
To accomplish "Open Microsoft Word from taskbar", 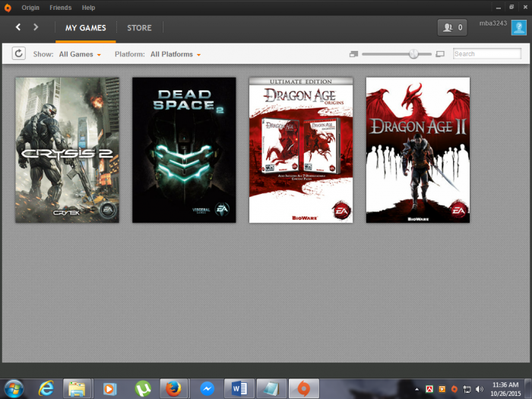I will 239,389.
